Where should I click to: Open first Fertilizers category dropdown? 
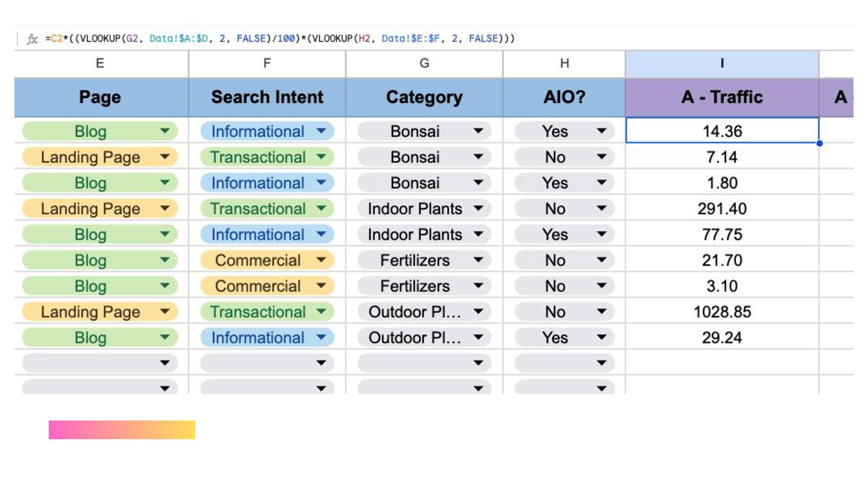(x=479, y=260)
